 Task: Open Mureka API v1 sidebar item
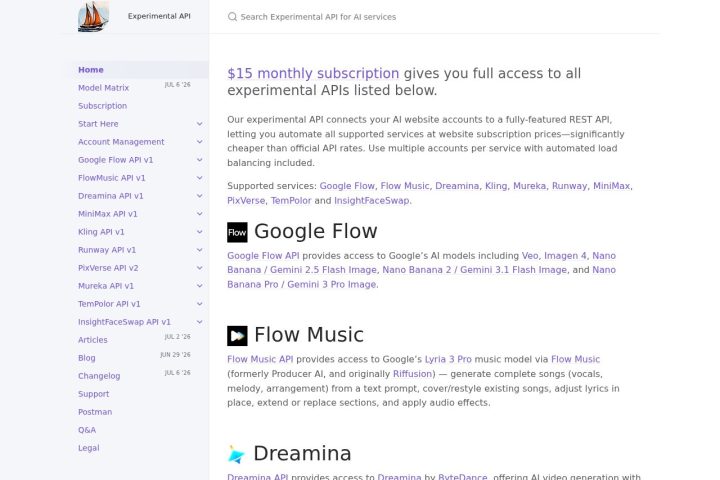coord(106,286)
